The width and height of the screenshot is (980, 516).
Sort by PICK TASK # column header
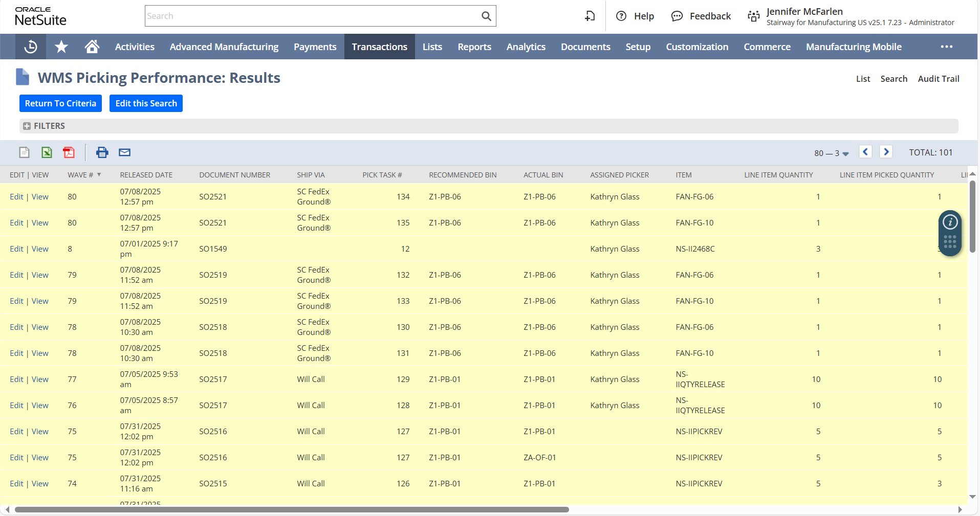382,175
